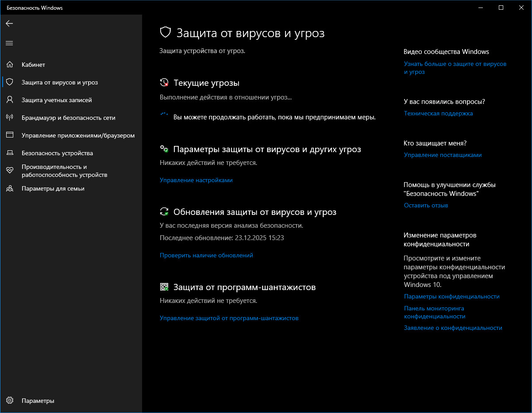
Task: Click the large shield icon in page header
Action: click(x=165, y=32)
